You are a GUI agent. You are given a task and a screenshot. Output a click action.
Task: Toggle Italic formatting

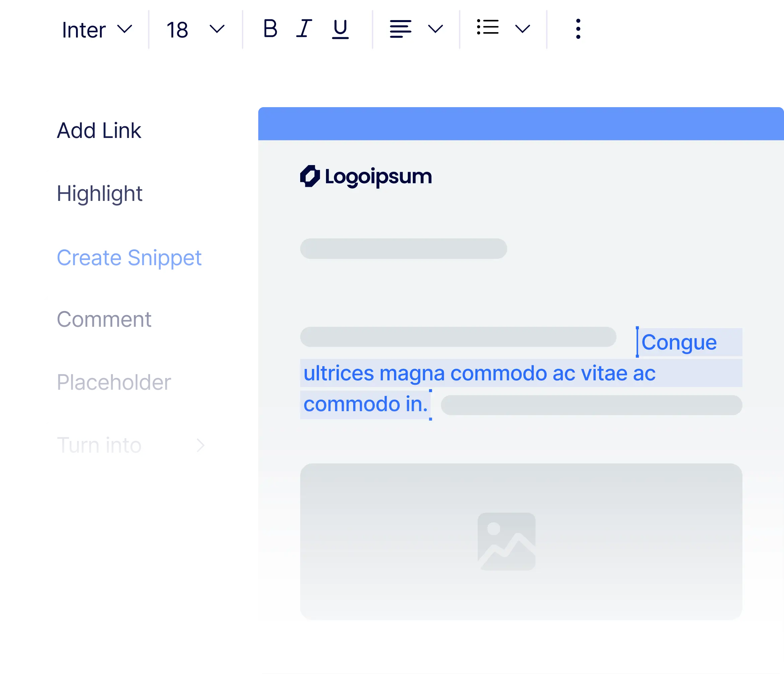[304, 29]
